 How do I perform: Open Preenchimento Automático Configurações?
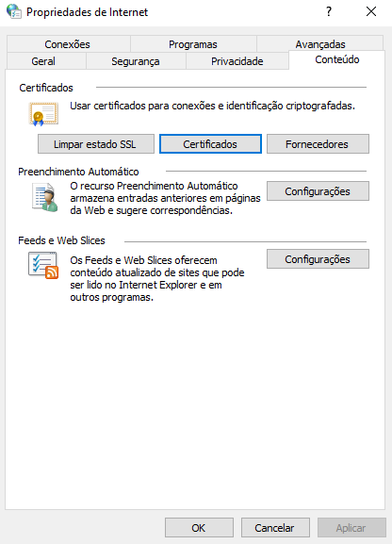click(318, 191)
